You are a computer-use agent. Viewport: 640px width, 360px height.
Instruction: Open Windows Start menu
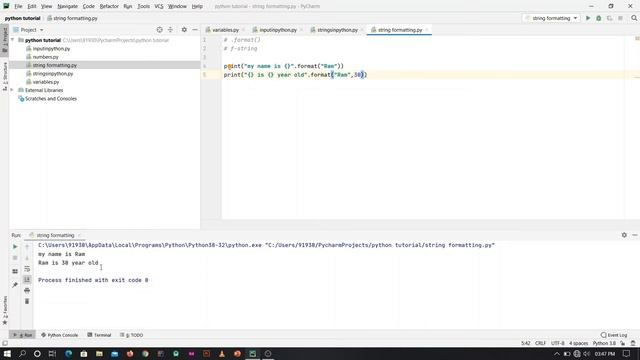coord(7,353)
